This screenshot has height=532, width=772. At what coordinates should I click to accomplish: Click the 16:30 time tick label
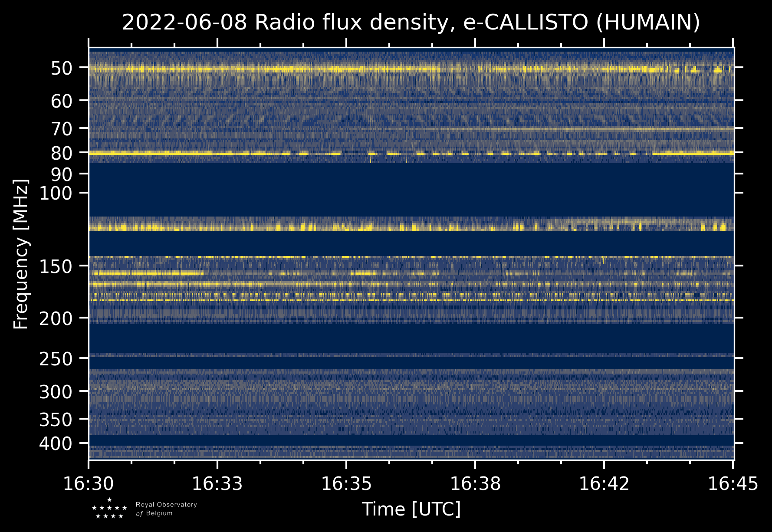(89, 484)
